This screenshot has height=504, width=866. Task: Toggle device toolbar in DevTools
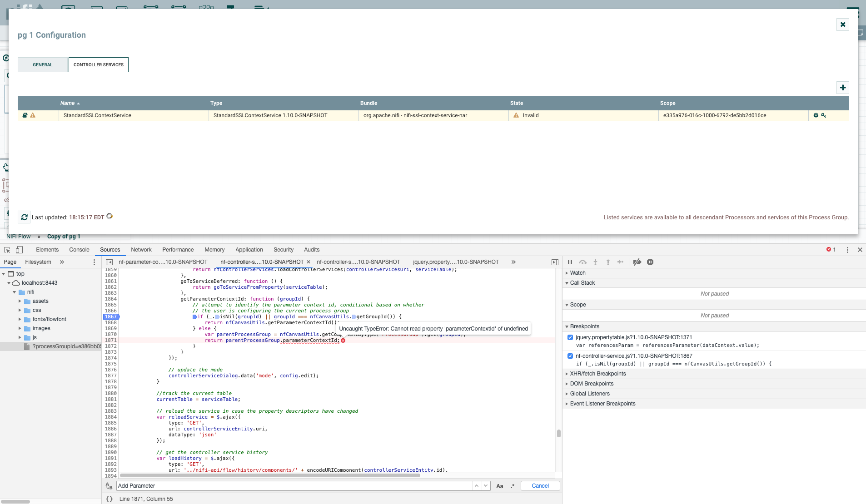[x=19, y=250]
